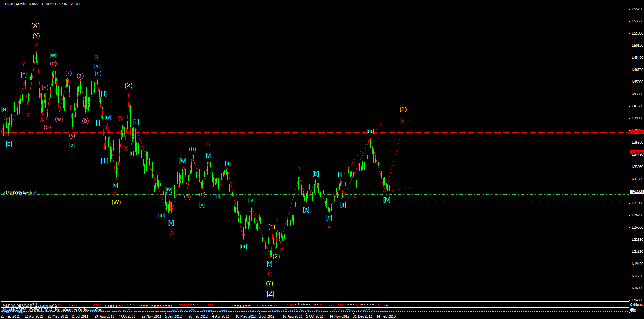The height and width of the screenshot is (319, 644).
Task: Click the yellow (2) wave label
Action: click(276, 257)
